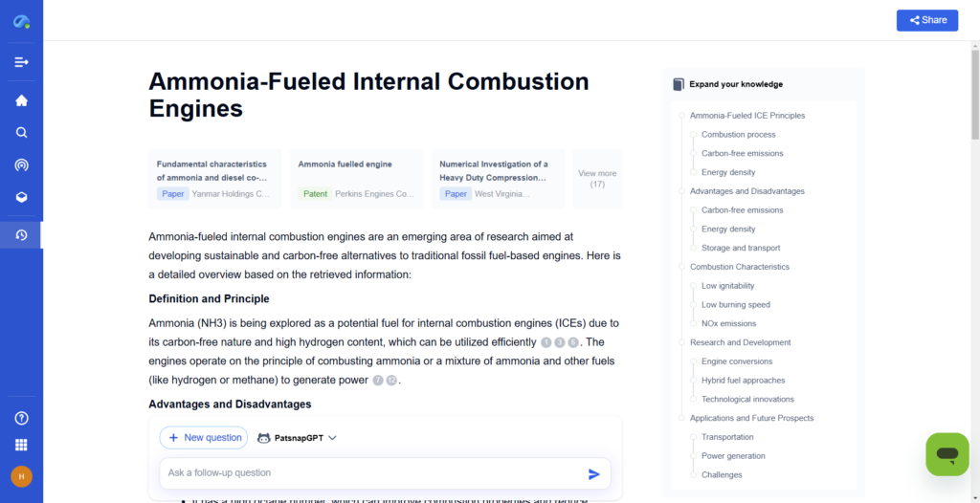
Task: Select Ammonia-Fueled ICE Principles tree node
Action: coord(746,116)
